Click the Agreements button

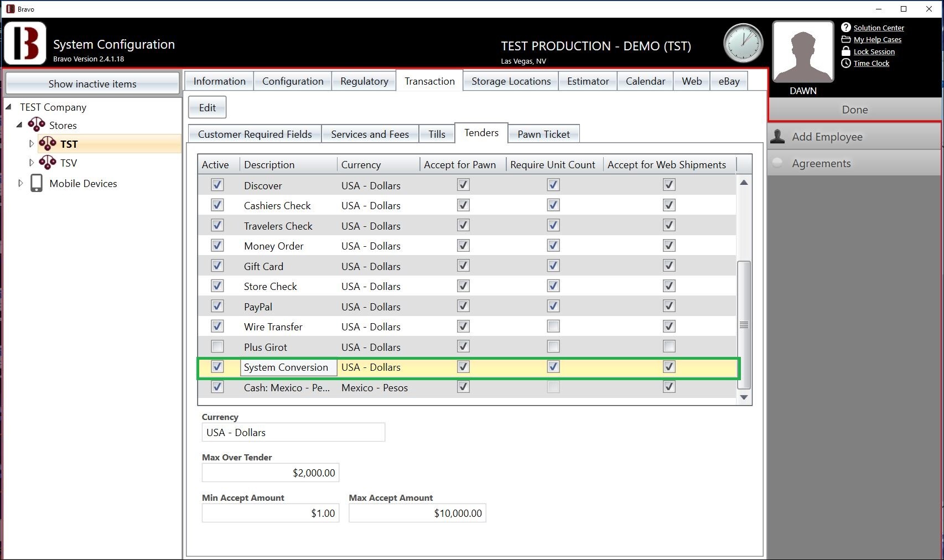[x=854, y=163]
